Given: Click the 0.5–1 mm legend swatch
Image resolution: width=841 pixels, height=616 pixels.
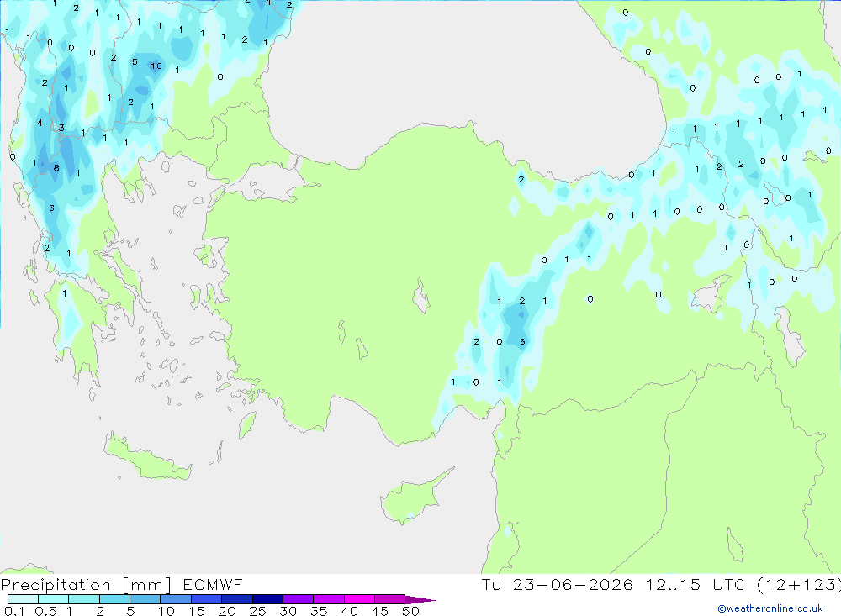Looking at the screenshot, I should point(54,599).
